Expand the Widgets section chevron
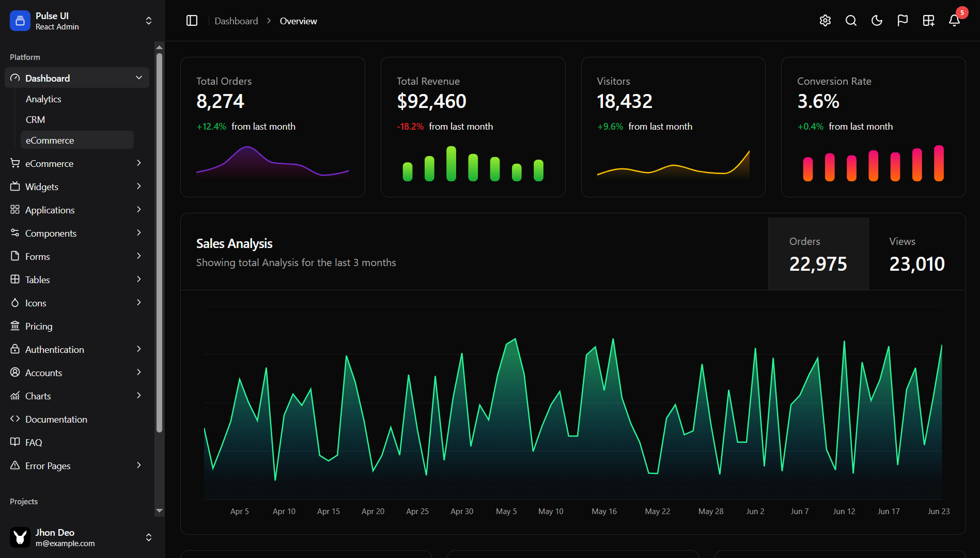This screenshot has width=980, height=558. (139, 186)
